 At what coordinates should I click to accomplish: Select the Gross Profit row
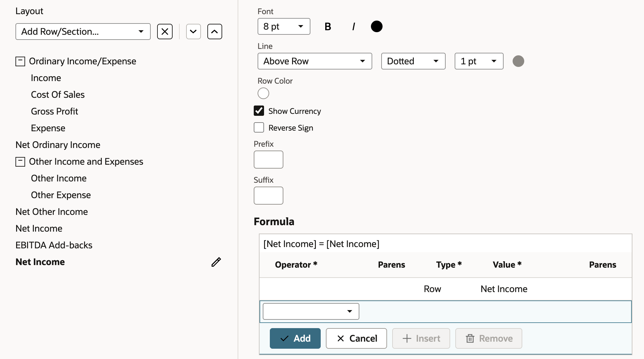pyautogui.click(x=54, y=111)
